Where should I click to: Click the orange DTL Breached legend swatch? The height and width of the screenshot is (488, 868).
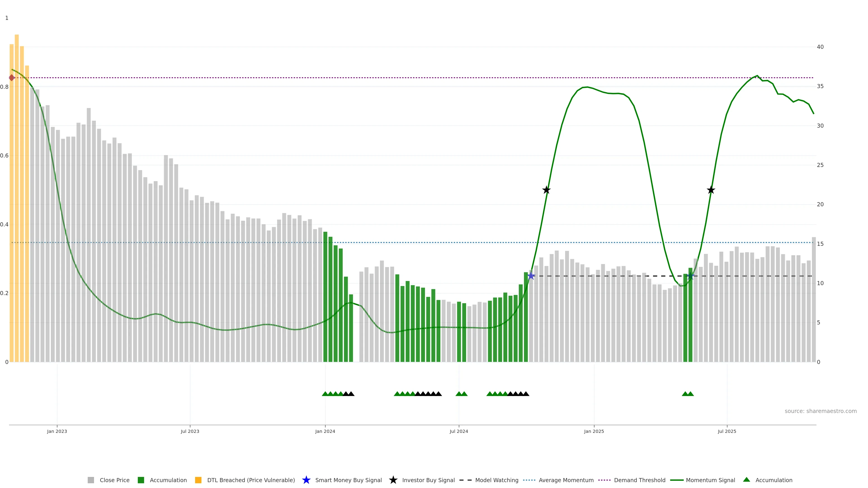point(198,480)
